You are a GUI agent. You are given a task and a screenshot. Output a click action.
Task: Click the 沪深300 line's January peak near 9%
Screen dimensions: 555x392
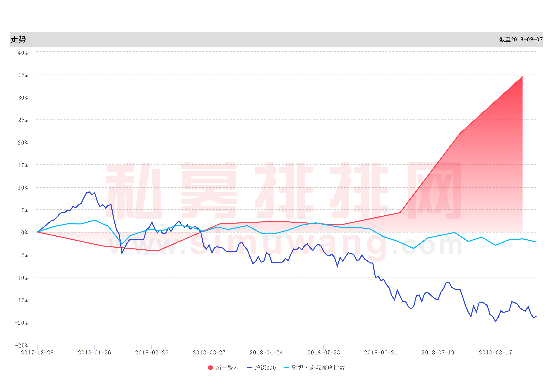[89, 192]
